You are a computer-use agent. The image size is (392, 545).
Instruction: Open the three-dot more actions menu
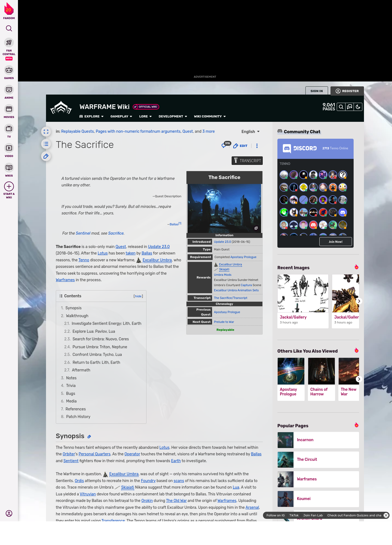(x=257, y=146)
